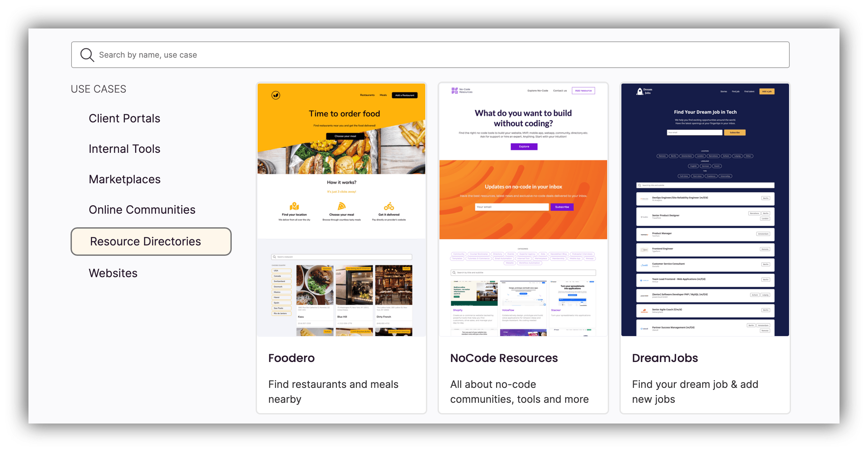Image resolution: width=868 pixels, height=452 pixels.
Task: Click the Resource Directories use case filter
Action: coord(145,241)
